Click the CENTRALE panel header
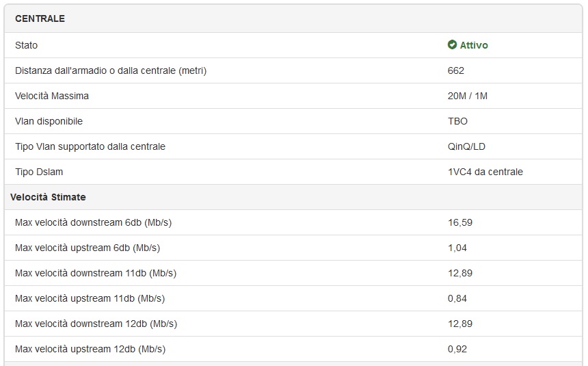This screenshot has height=366, width=588. click(40, 18)
